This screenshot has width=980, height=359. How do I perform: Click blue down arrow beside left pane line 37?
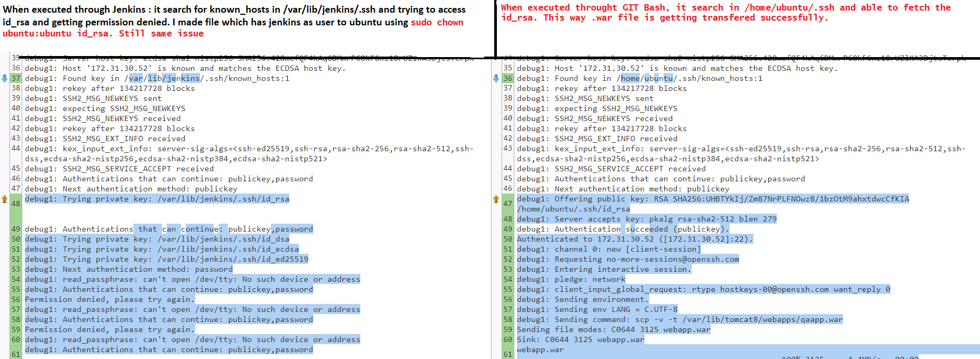[x=4, y=78]
